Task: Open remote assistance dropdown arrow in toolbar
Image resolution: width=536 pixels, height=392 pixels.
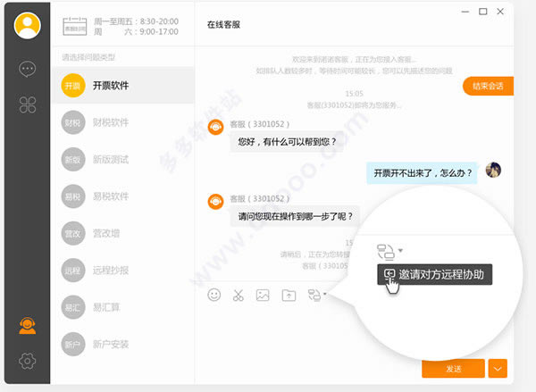Action: (x=325, y=294)
